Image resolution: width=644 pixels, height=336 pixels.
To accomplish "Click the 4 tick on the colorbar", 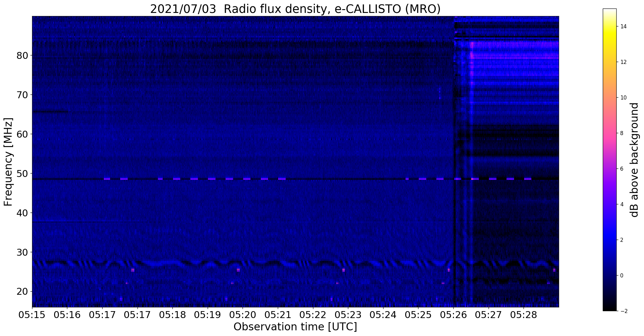I will [x=621, y=204].
